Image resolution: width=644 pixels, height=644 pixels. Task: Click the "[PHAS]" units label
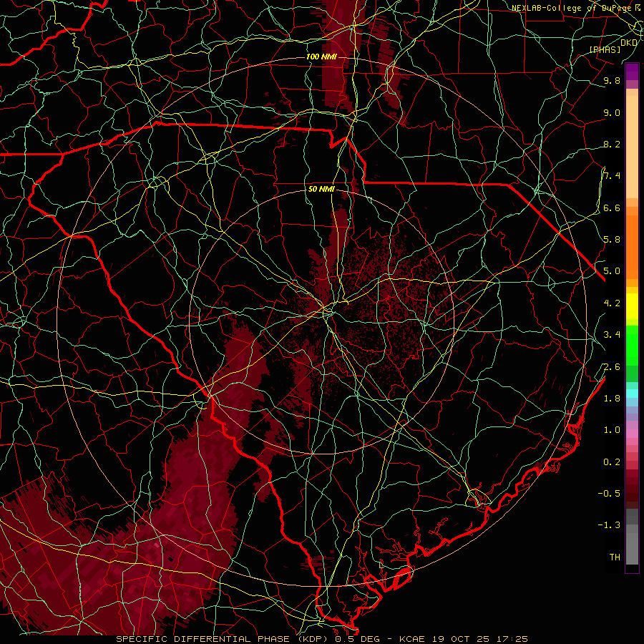pos(605,50)
